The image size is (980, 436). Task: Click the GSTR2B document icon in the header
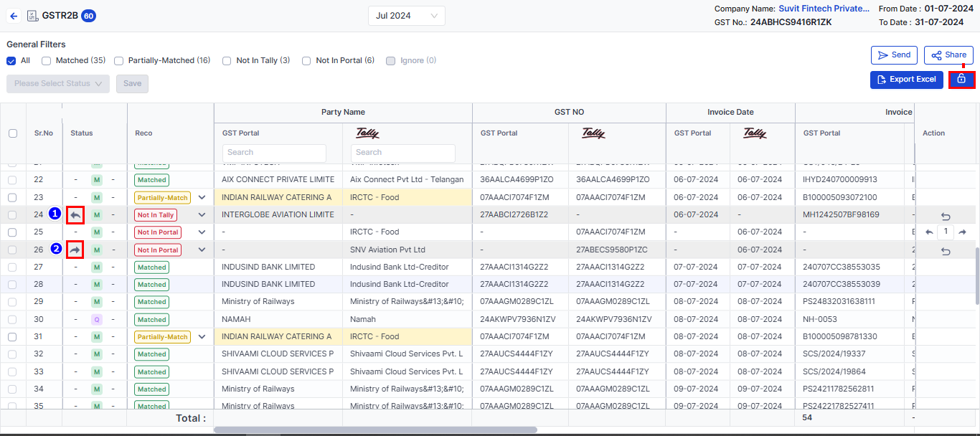pyautogui.click(x=32, y=16)
